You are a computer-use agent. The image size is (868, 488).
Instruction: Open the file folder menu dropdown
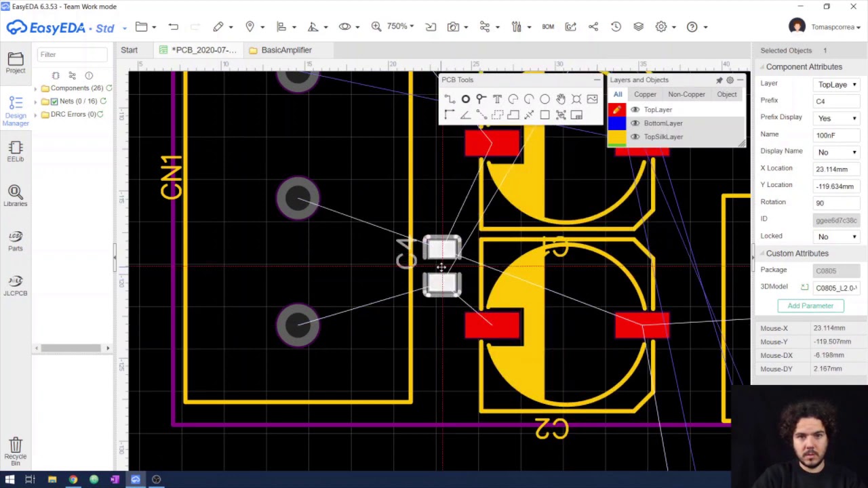145,27
